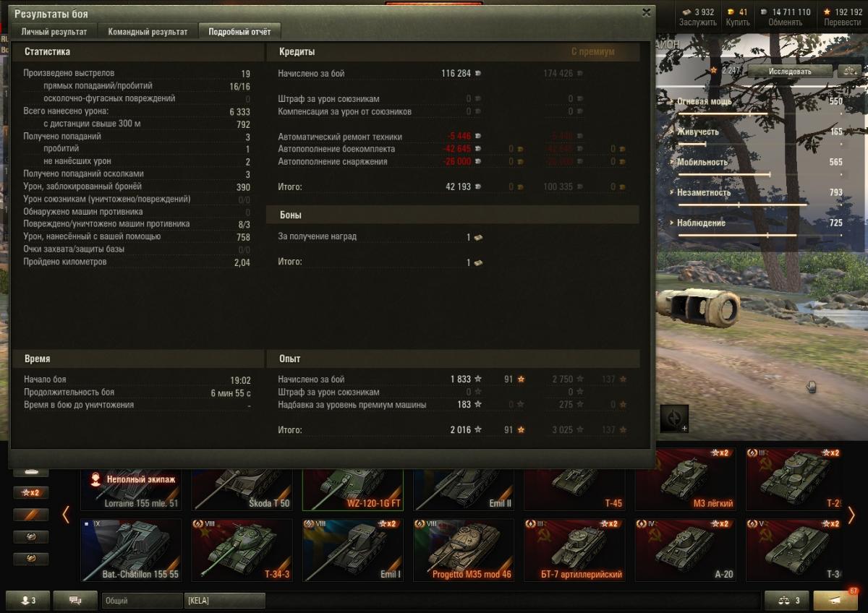Screen dimensions: 868x613
Task: Select the Emil I tank card
Action: click(x=353, y=550)
